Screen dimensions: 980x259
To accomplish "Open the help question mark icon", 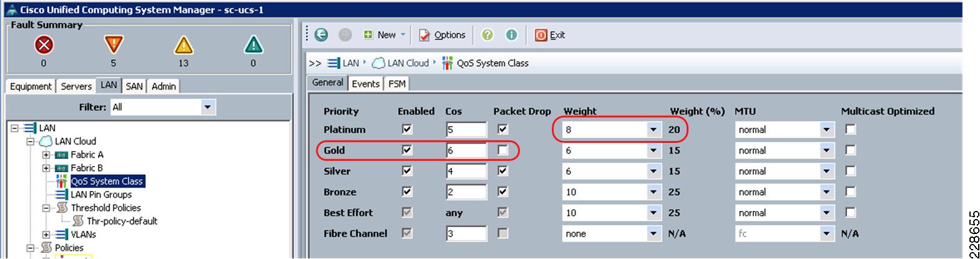I will point(488,35).
